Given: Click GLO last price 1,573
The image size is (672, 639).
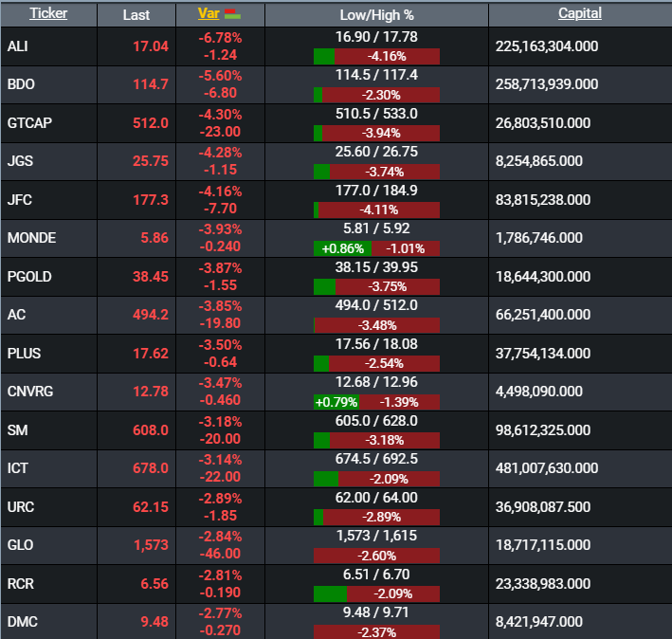Looking at the screenshot, I should pos(152,545).
